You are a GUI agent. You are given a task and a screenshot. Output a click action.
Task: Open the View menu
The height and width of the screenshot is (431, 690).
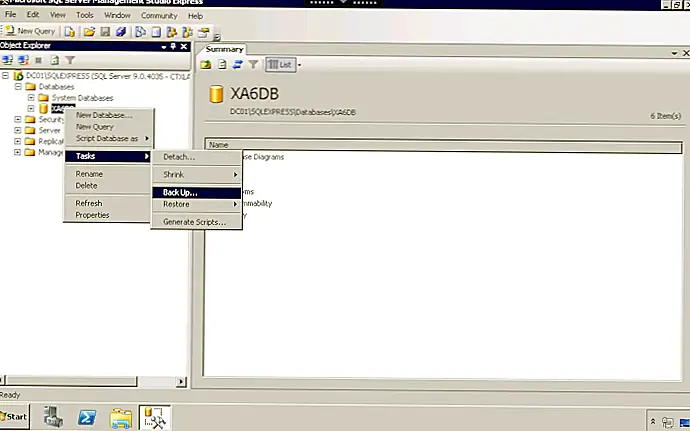pos(58,15)
